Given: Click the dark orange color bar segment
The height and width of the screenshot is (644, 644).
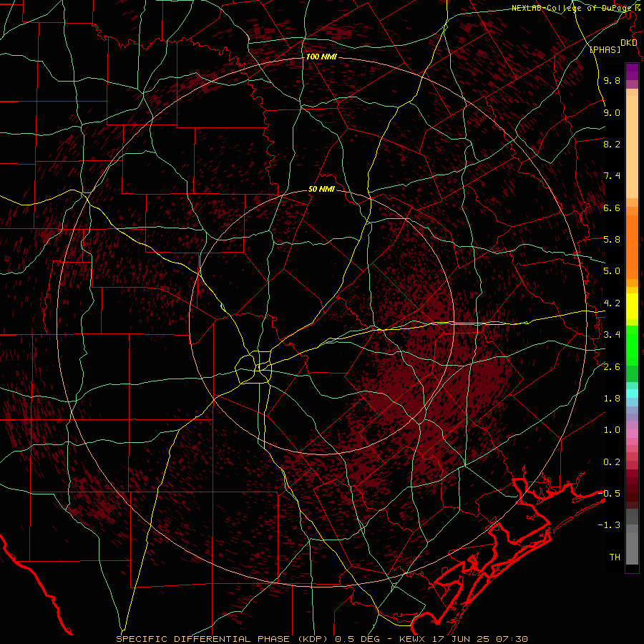Looking at the screenshot, I should click(632, 247).
